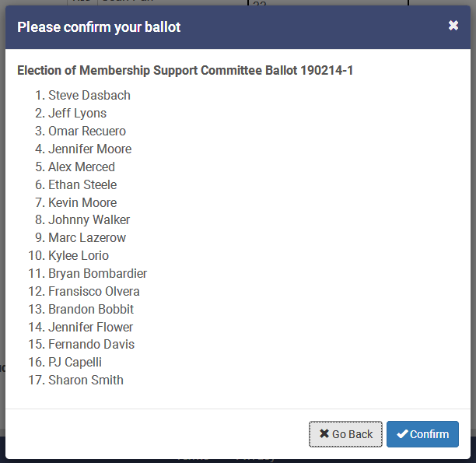Select Jennifer Flower list entry
Image resolution: width=476 pixels, height=463 pixels.
click(x=90, y=328)
